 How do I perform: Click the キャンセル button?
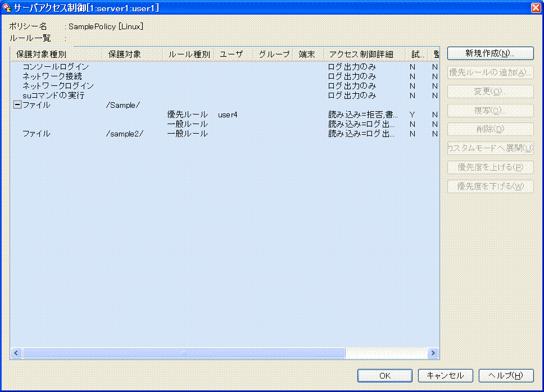coord(446,376)
